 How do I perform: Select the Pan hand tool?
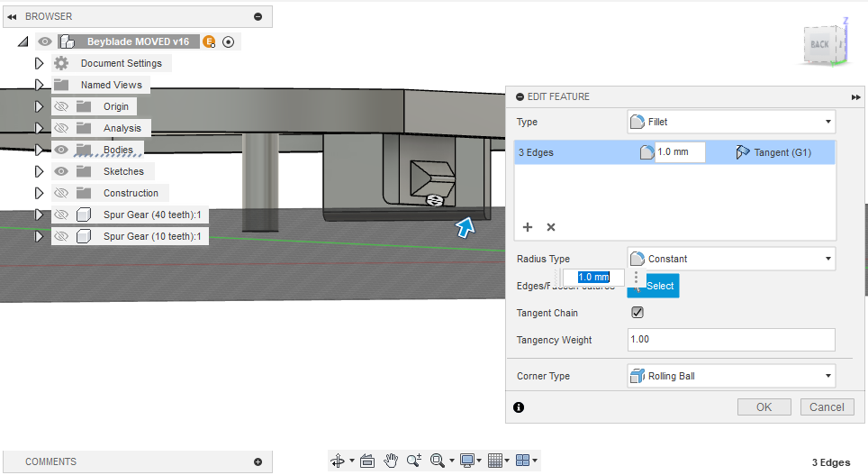391,461
